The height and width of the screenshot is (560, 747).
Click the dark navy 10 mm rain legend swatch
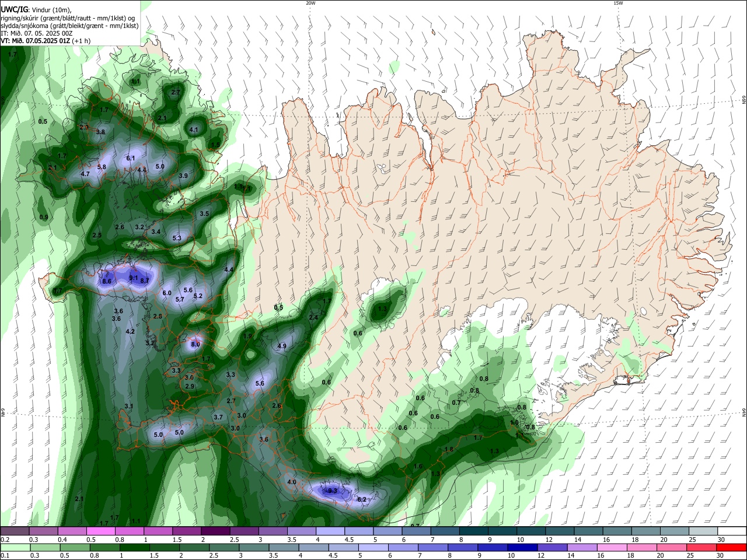click(x=521, y=547)
